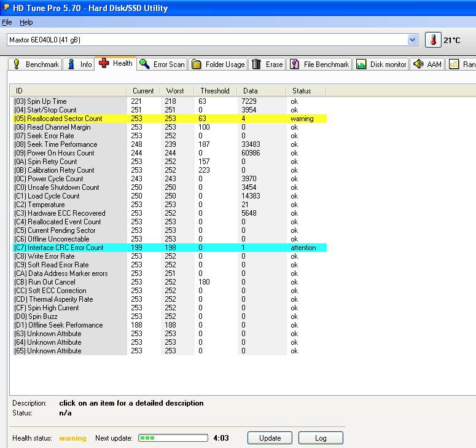The width and height of the screenshot is (476, 448).
Task: Select the Run Out Cancel row
Action: (x=170, y=282)
